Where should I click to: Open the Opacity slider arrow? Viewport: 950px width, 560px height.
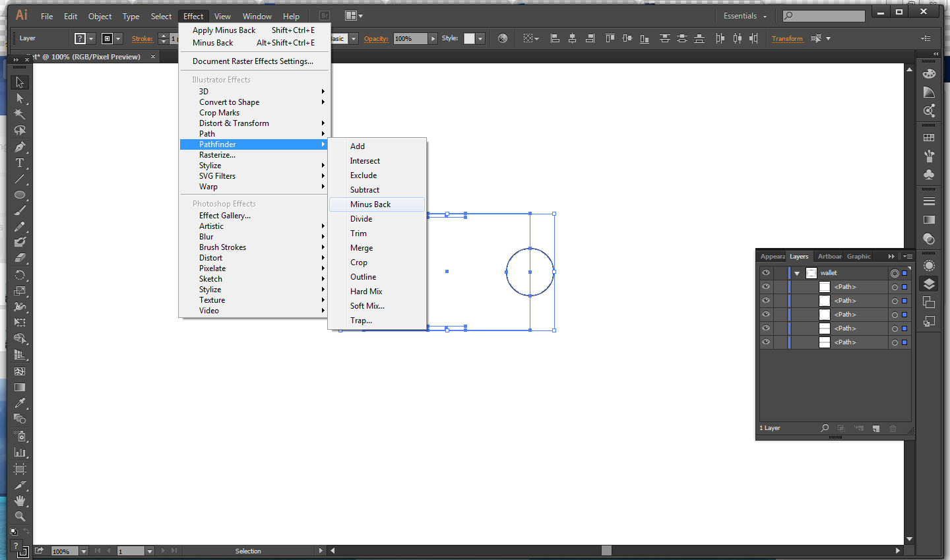click(x=433, y=38)
